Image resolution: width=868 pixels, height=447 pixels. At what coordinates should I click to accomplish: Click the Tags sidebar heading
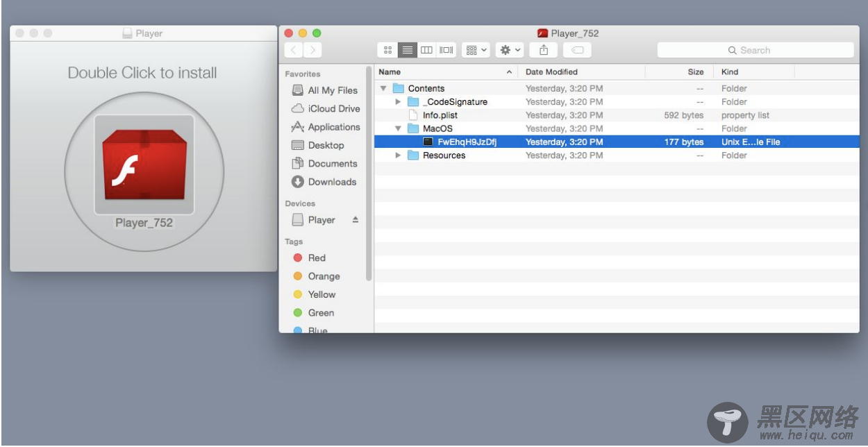[294, 242]
